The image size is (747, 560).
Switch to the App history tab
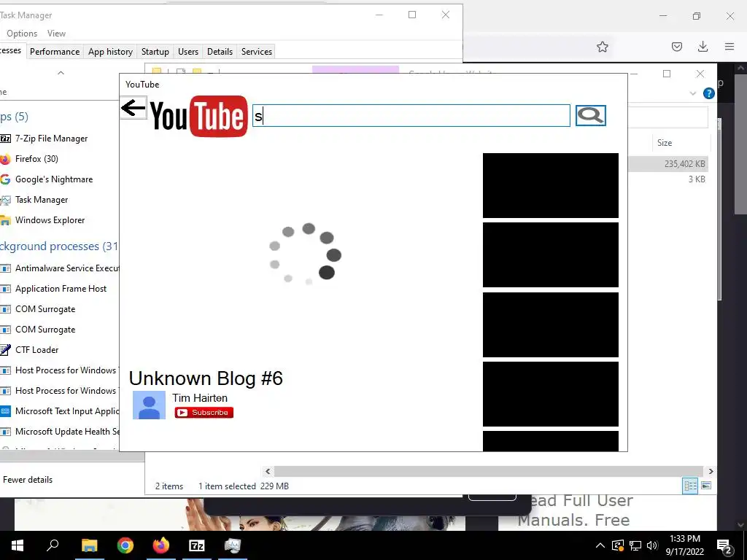tap(111, 52)
